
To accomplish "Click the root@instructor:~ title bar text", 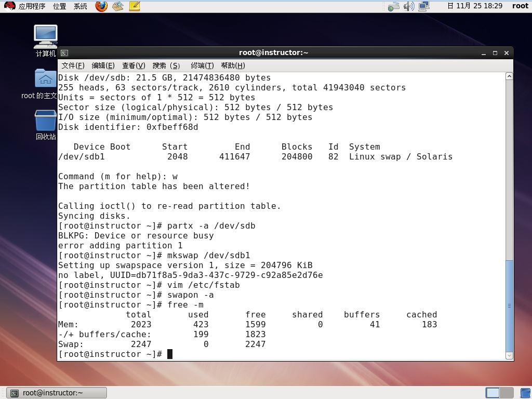I will click(273, 52).
